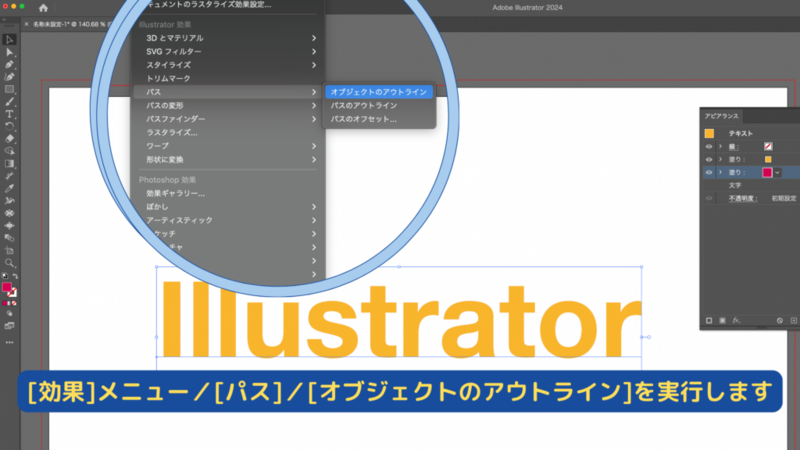Choose 効果ギャラリー... menu item
Image resolution: width=800 pixels, height=450 pixels.
(228, 193)
